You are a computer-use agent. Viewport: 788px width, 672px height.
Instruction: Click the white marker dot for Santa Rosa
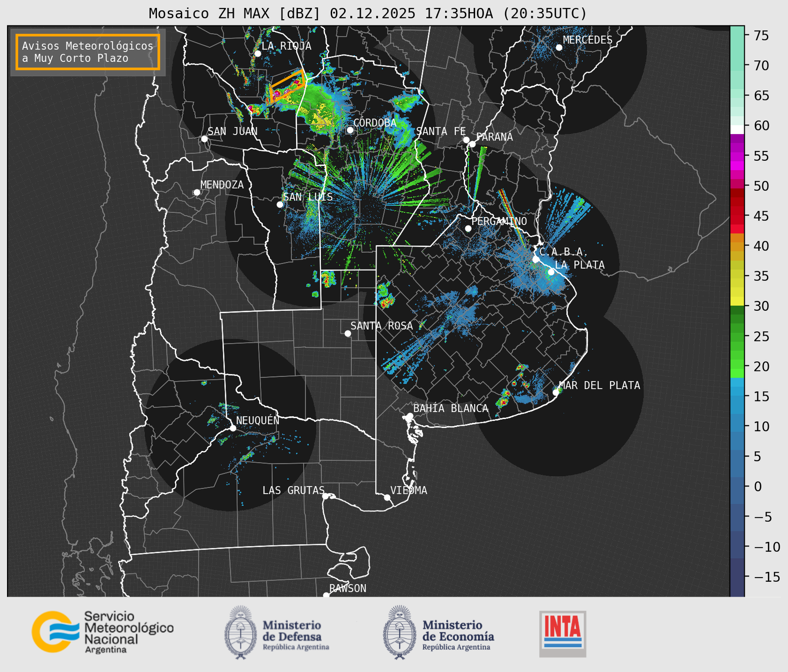point(348,334)
